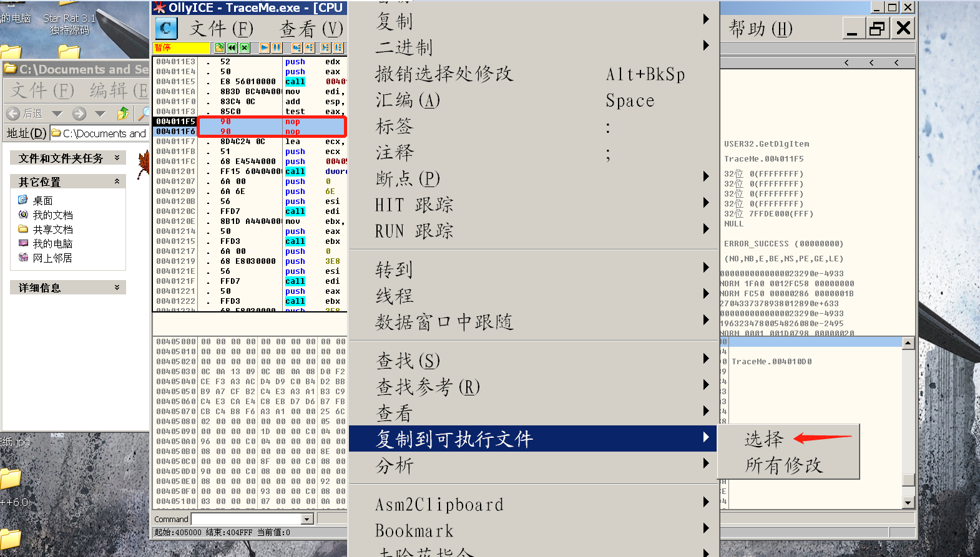Select 汇编 (A) from the context menu
The width and height of the screenshot is (980, 557).
tap(532, 100)
